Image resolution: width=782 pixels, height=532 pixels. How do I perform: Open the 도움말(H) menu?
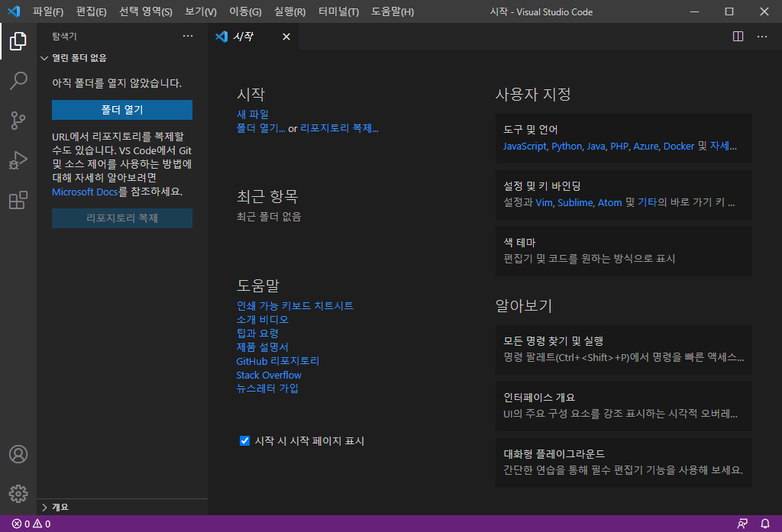(393, 11)
